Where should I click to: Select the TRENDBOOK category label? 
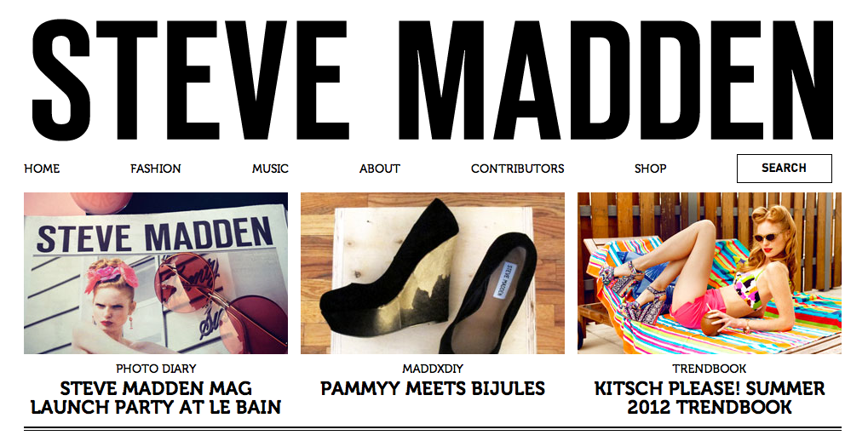(710, 369)
